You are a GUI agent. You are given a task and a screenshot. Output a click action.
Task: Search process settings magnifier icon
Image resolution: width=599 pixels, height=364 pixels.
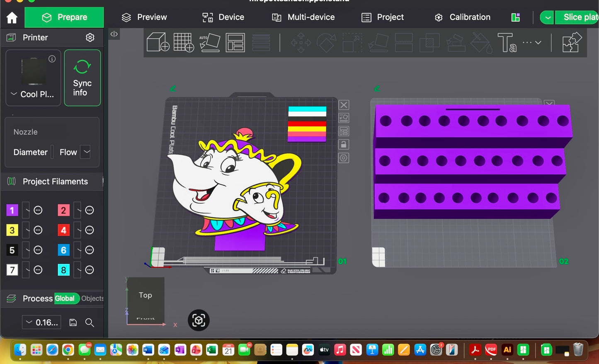[90, 323]
